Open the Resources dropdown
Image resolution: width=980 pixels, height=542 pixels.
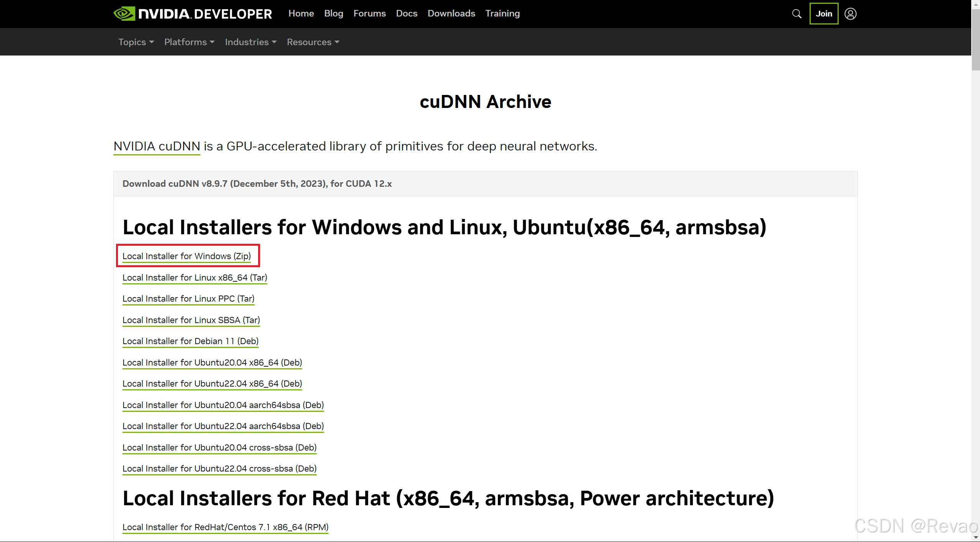313,42
